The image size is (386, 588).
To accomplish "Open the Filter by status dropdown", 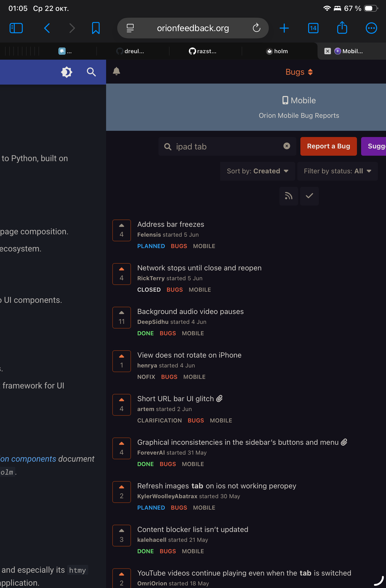I will tap(337, 171).
